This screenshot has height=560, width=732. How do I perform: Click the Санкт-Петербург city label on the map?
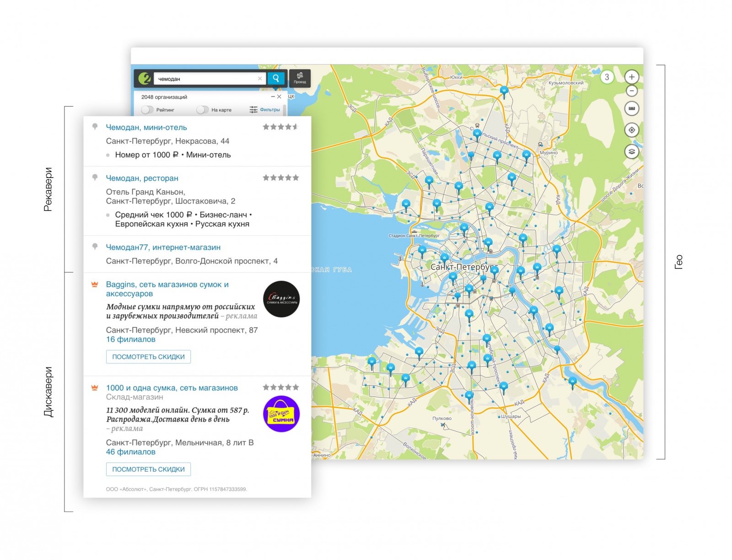pos(463,267)
